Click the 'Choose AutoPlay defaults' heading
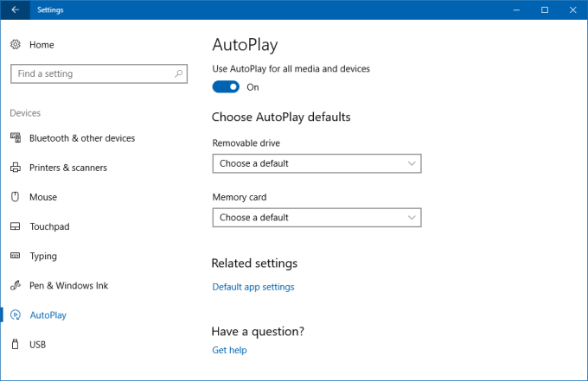Viewport: 588px width, 381px height. coord(281,117)
